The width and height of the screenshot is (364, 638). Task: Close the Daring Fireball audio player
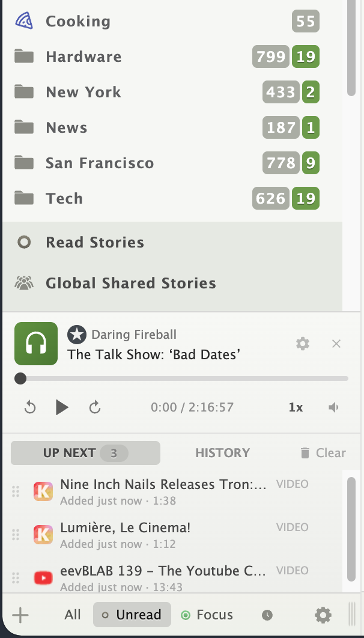pos(336,344)
